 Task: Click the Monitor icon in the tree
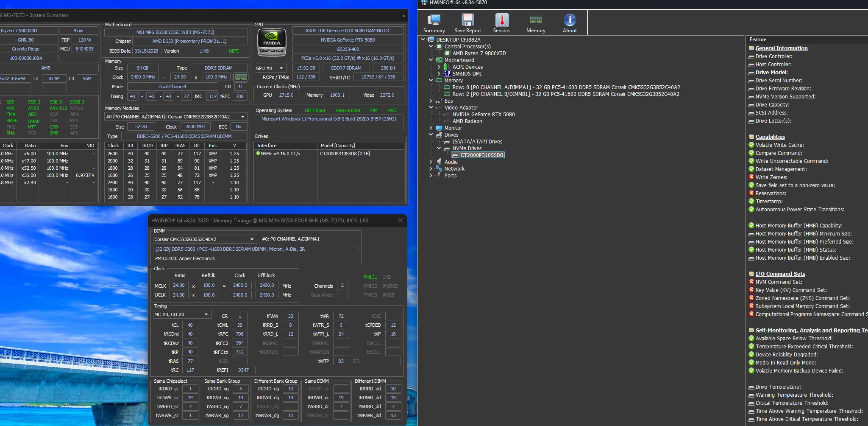point(439,128)
